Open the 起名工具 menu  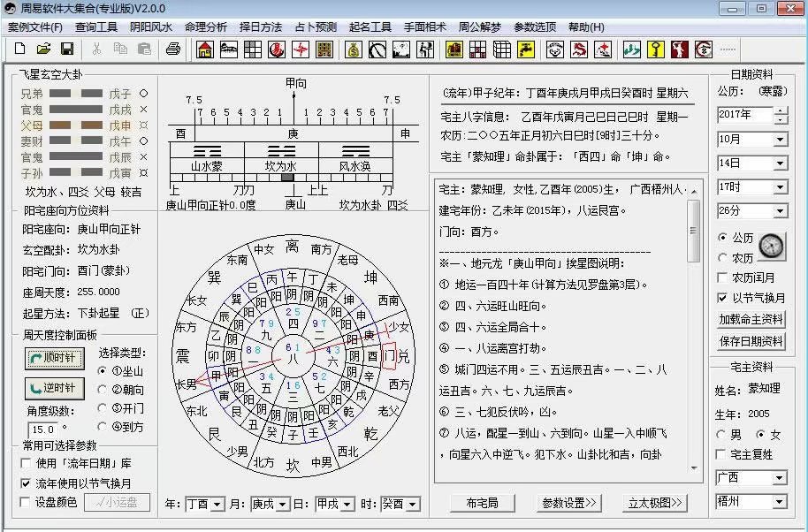pos(372,27)
